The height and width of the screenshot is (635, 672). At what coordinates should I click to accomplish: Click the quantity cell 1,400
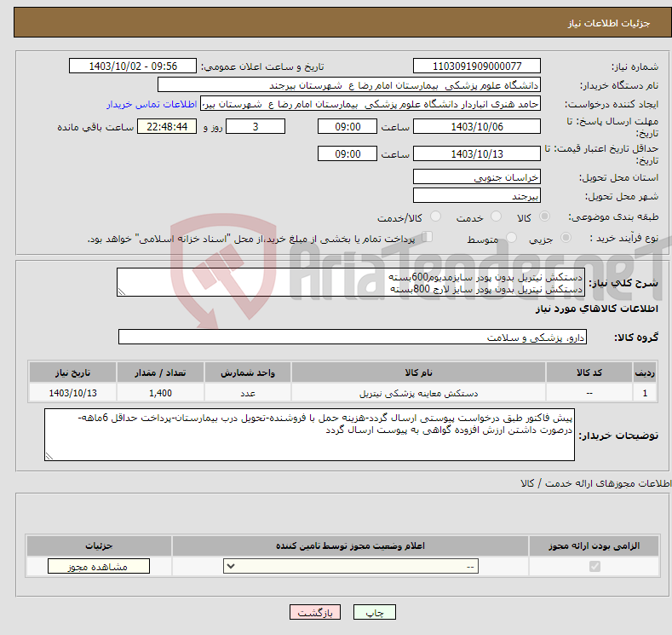pos(160,393)
